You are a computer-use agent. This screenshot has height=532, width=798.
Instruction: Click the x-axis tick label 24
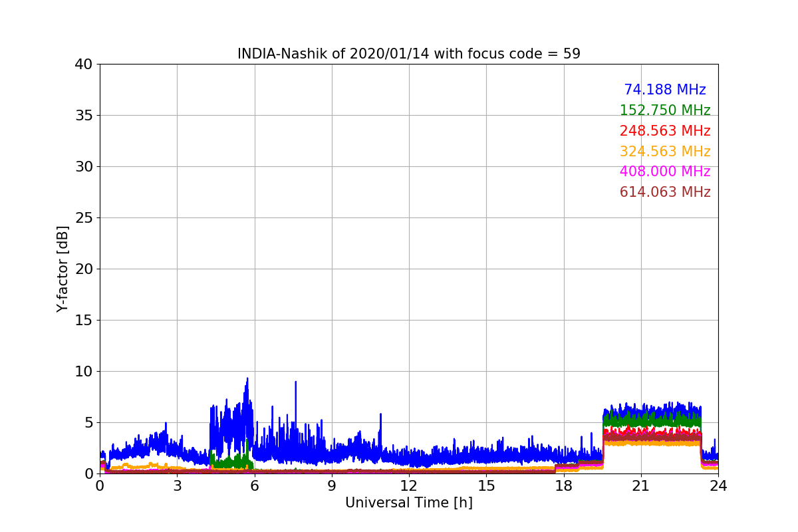718,486
